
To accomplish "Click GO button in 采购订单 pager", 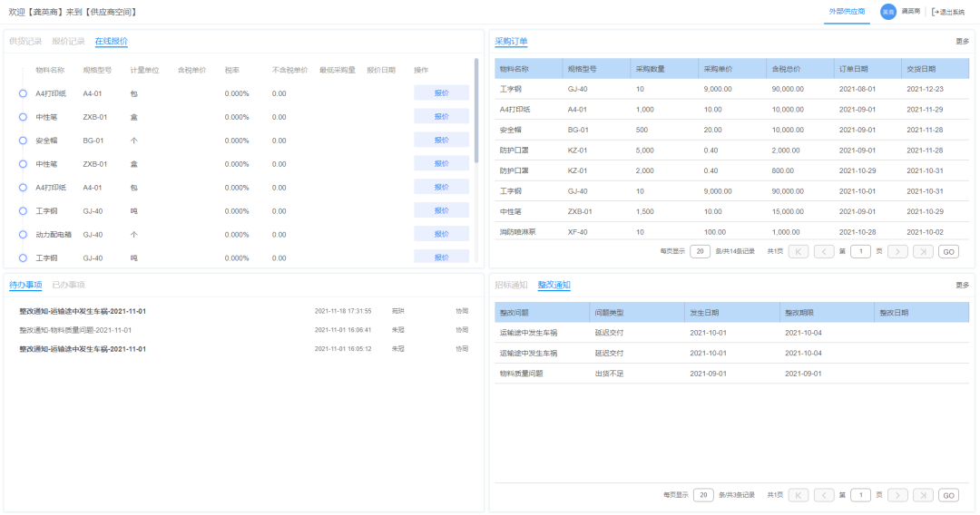I will [x=949, y=251].
